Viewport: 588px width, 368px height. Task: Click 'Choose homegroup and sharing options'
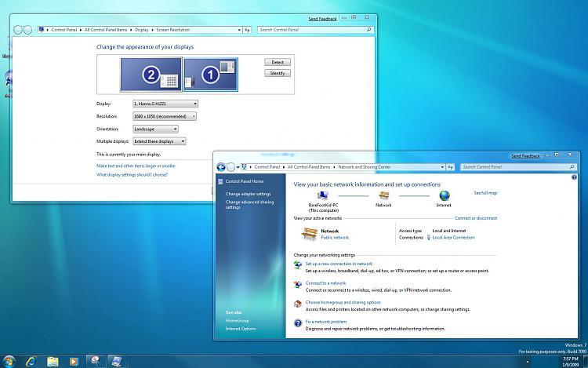(343, 302)
